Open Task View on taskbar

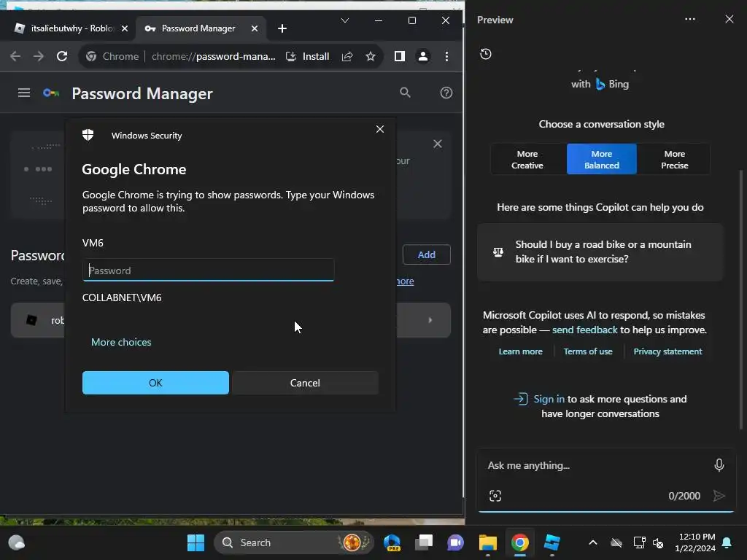coord(424,542)
